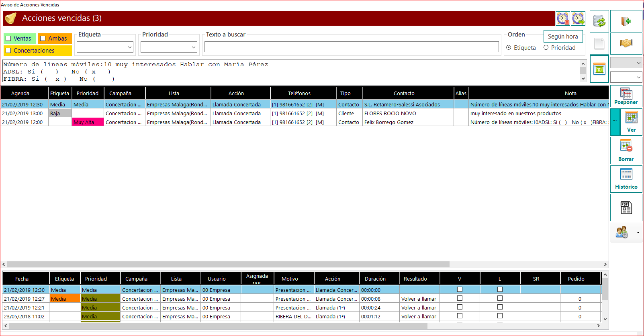The height and width of the screenshot is (336, 644).
Task: Select the Etiqueta order radio button
Action: [509, 47]
